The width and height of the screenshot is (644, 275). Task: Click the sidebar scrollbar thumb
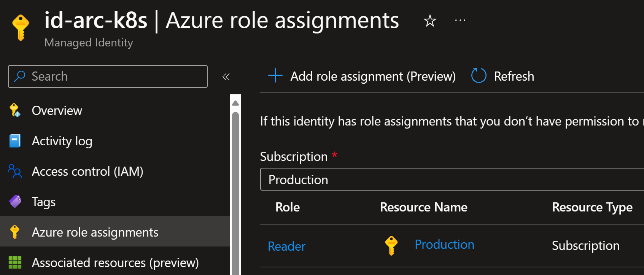(x=235, y=193)
